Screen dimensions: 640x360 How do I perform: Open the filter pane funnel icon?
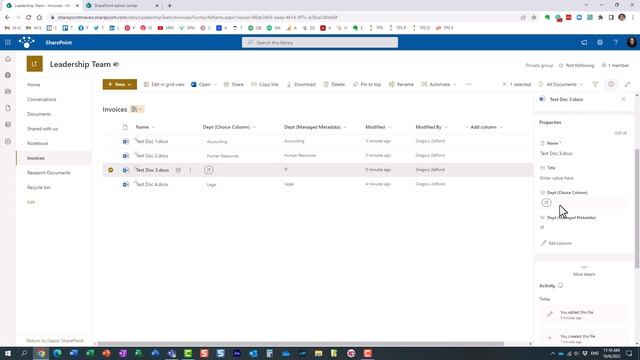pyautogui.click(x=595, y=84)
